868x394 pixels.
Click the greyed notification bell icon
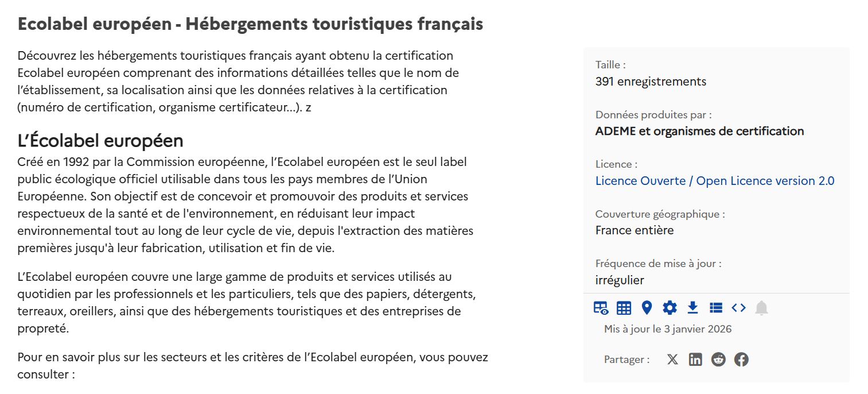[x=761, y=308]
